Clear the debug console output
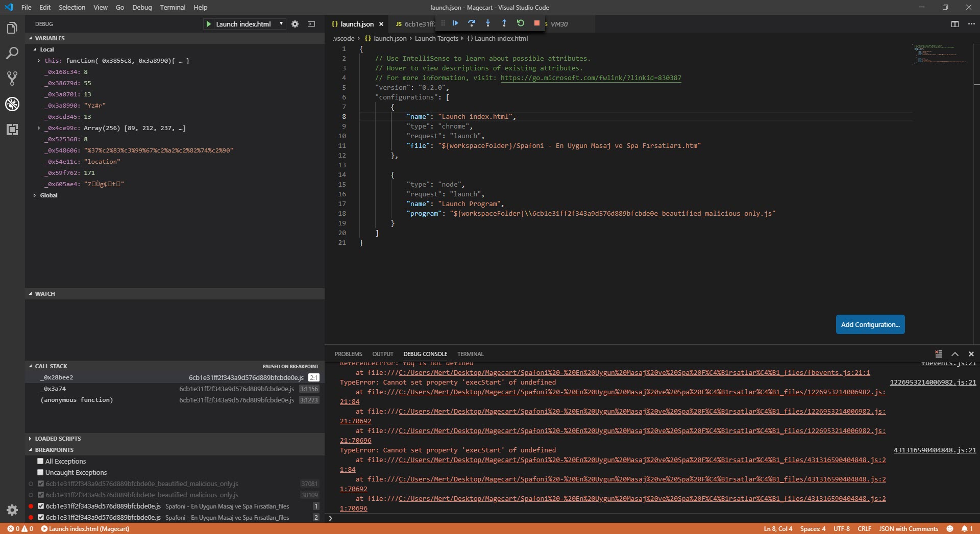The image size is (980, 534). pyautogui.click(x=939, y=354)
